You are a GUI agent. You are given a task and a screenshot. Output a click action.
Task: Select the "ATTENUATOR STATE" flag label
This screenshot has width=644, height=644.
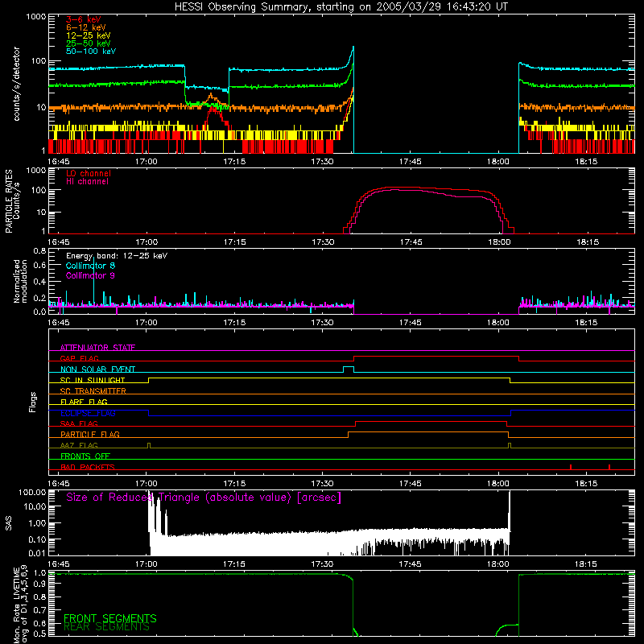[97, 348]
